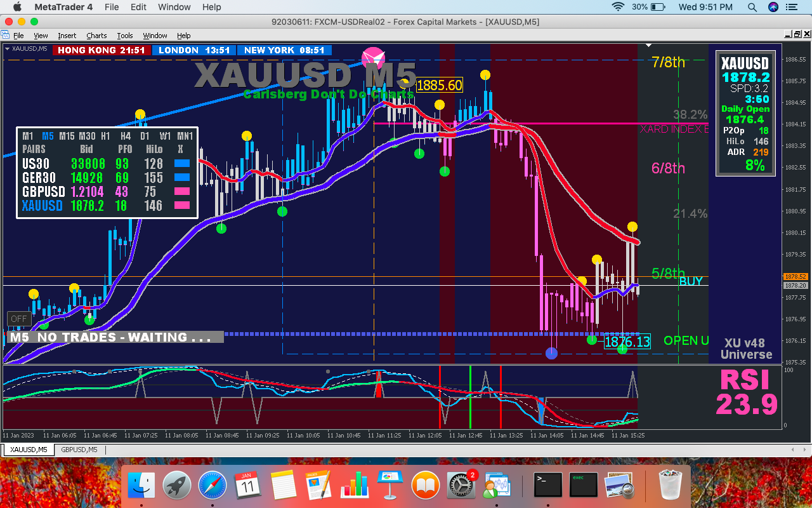Open Pages from the Dock
The image size is (812, 508).
point(319,486)
